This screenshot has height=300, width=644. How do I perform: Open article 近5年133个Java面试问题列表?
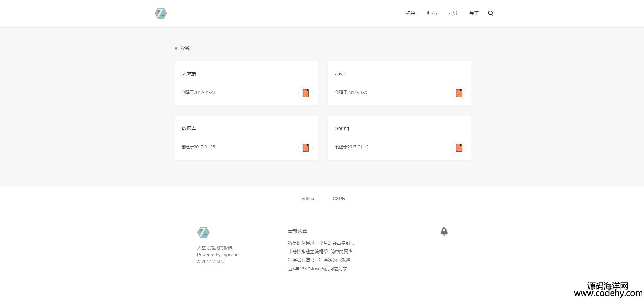tap(318, 269)
